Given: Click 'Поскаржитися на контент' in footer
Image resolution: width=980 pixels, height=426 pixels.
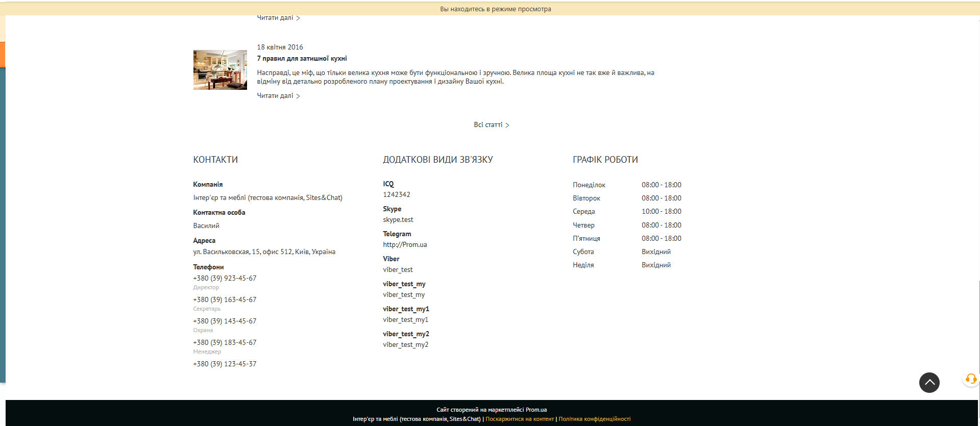Looking at the screenshot, I should 520,419.
